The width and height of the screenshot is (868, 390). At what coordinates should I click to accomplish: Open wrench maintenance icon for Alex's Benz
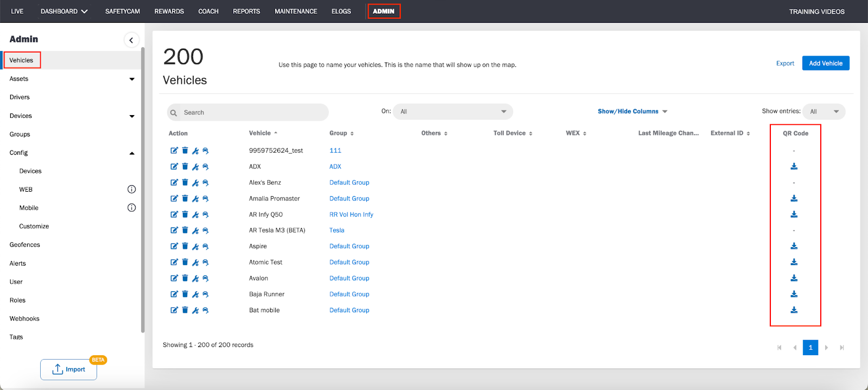tap(195, 183)
